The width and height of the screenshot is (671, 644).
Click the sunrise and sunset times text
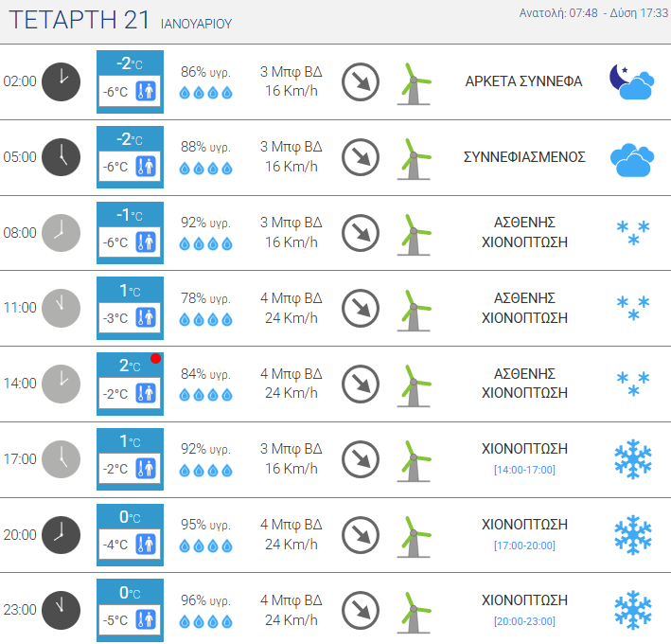pyautogui.click(x=593, y=13)
